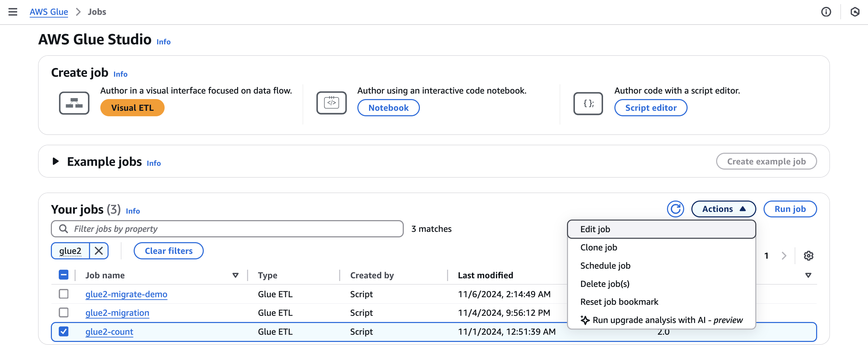Toggle the select-all checkbox in header
Image resolution: width=868 pixels, height=355 pixels.
click(63, 275)
